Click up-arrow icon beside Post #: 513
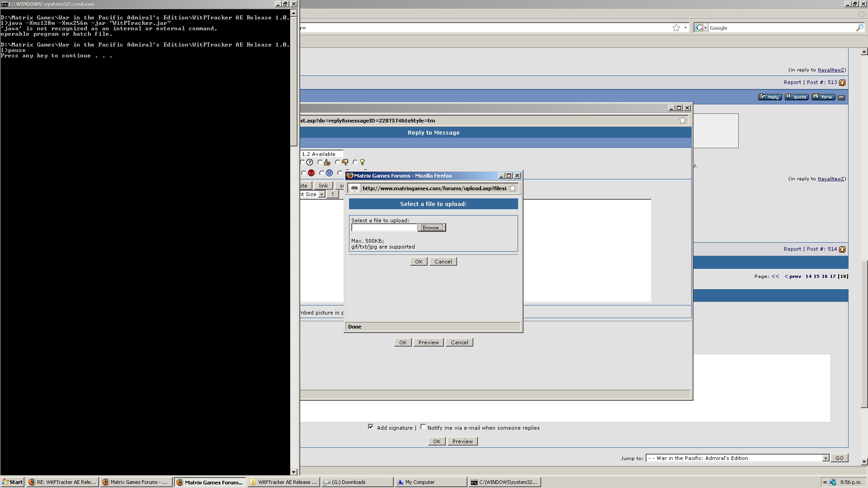 pyautogui.click(x=842, y=83)
